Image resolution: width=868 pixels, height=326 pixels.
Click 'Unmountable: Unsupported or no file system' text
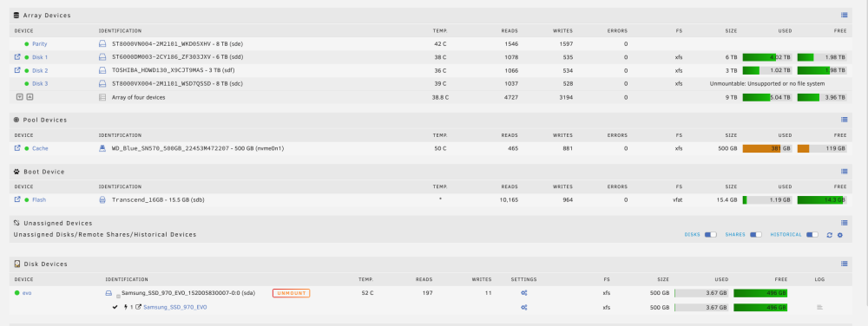(767, 83)
